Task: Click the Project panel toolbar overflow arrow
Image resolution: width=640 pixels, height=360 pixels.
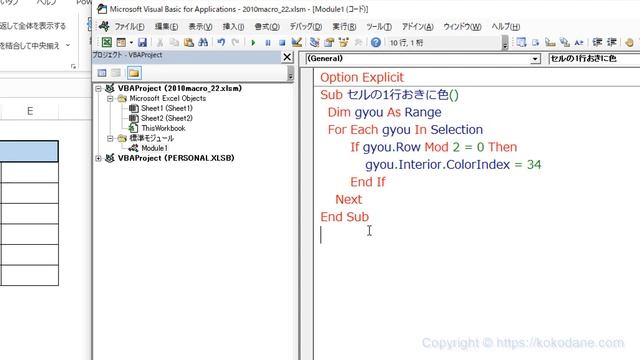Action: click(290, 73)
